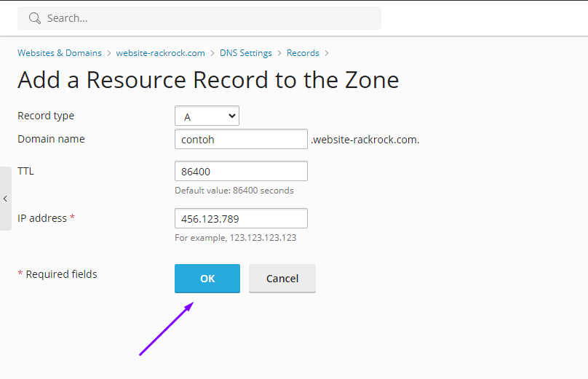588x379 pixels.
Task: Click the chevron after Records breadcrumb
Action: click(327, 53)
